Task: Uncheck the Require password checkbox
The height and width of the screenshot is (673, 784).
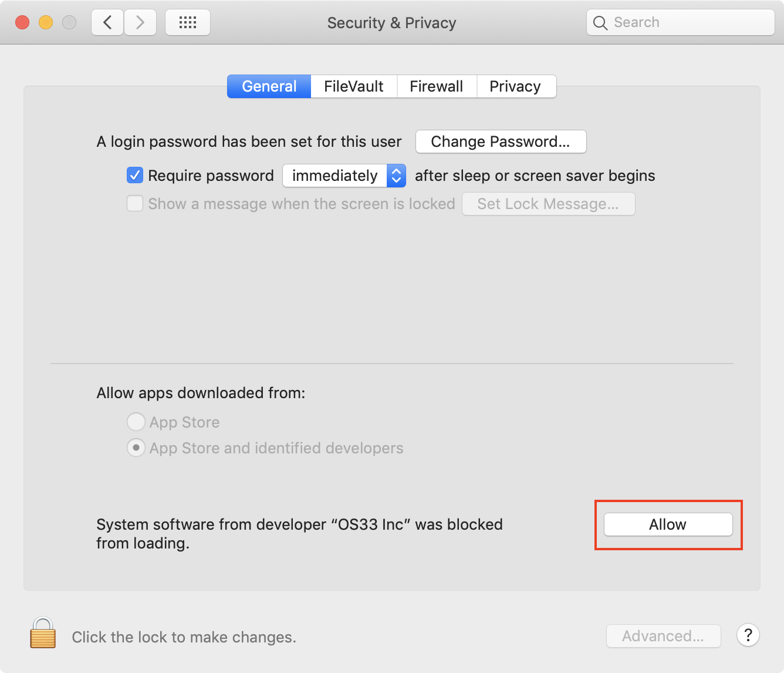Action: tap(135, 175)
